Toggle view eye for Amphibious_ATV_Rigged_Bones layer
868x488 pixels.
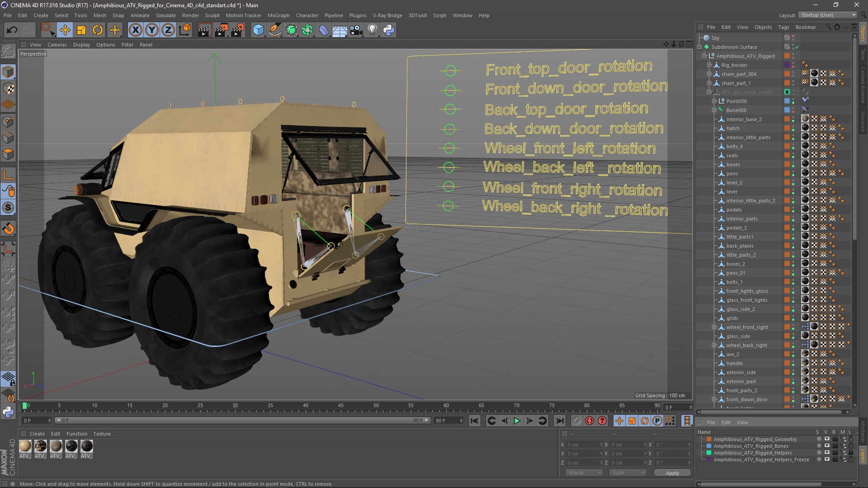pyautogui.click(x=827, y=446)
